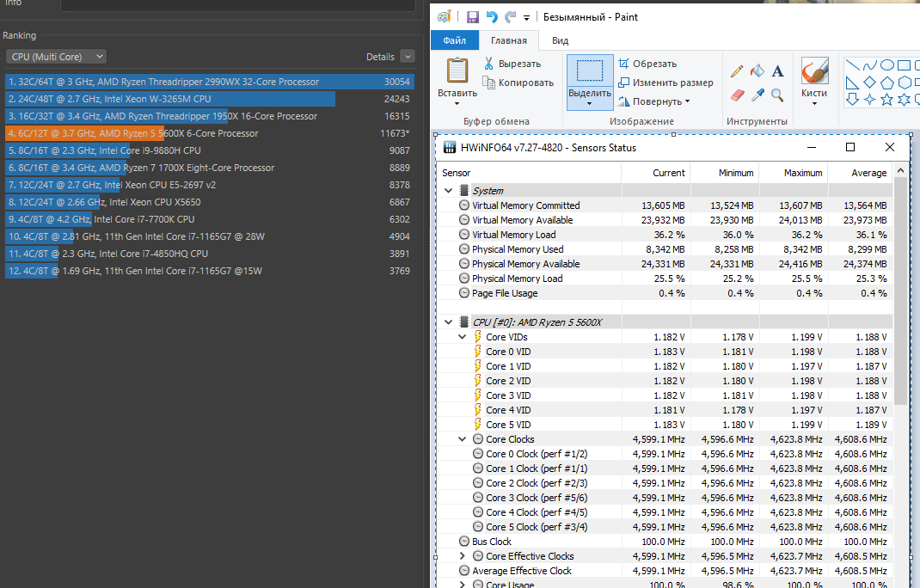The image size is (920, 588).
Task: Select the Five-point star shape
Action: pyautogui.click(x=887, y=100)
